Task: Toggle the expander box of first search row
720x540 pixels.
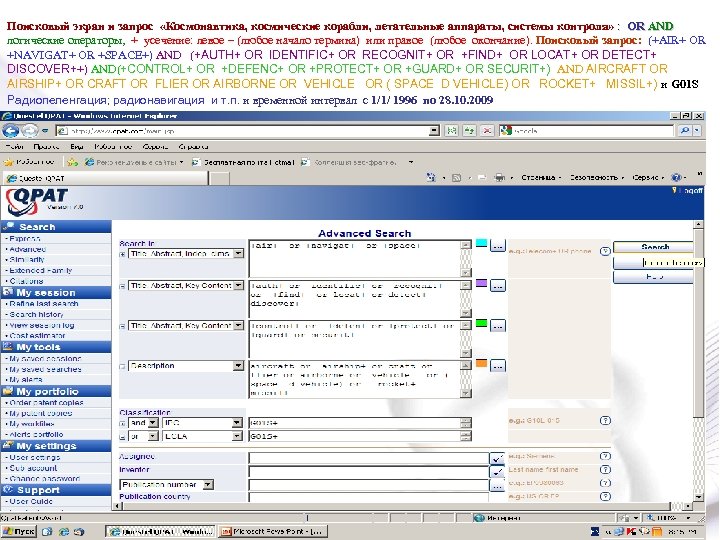Action: point(123,254)
